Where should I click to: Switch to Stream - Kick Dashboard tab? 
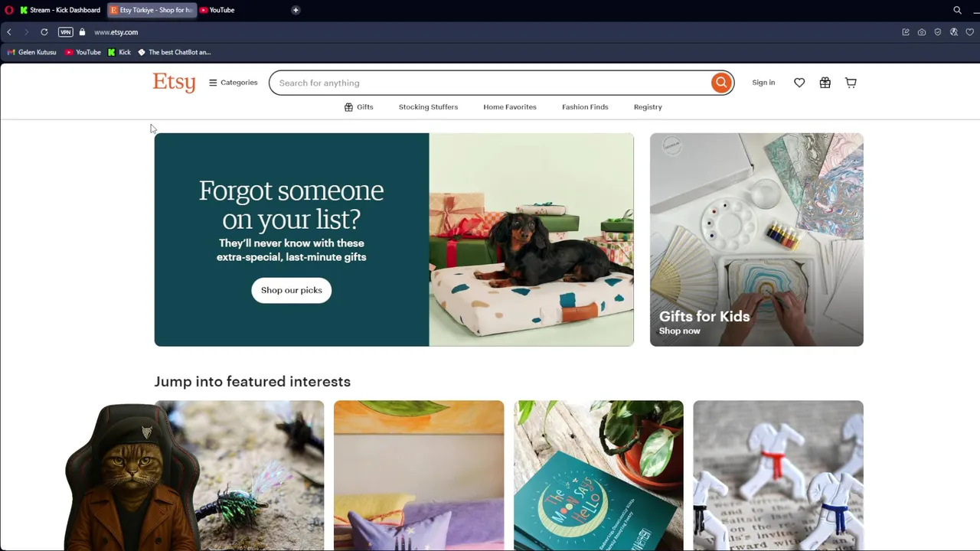[x=60, y=10]
